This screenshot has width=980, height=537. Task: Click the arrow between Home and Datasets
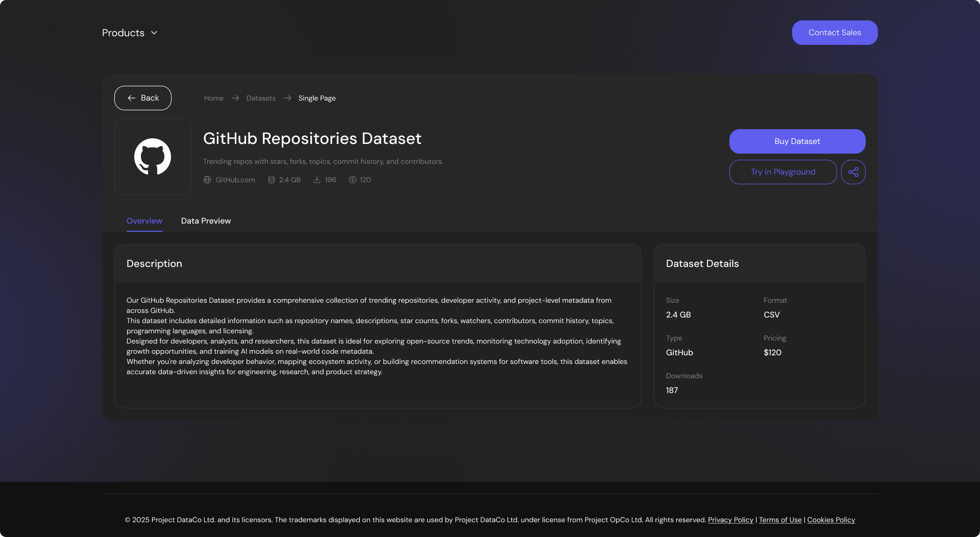pyautogui.click(x=235, y=98)
